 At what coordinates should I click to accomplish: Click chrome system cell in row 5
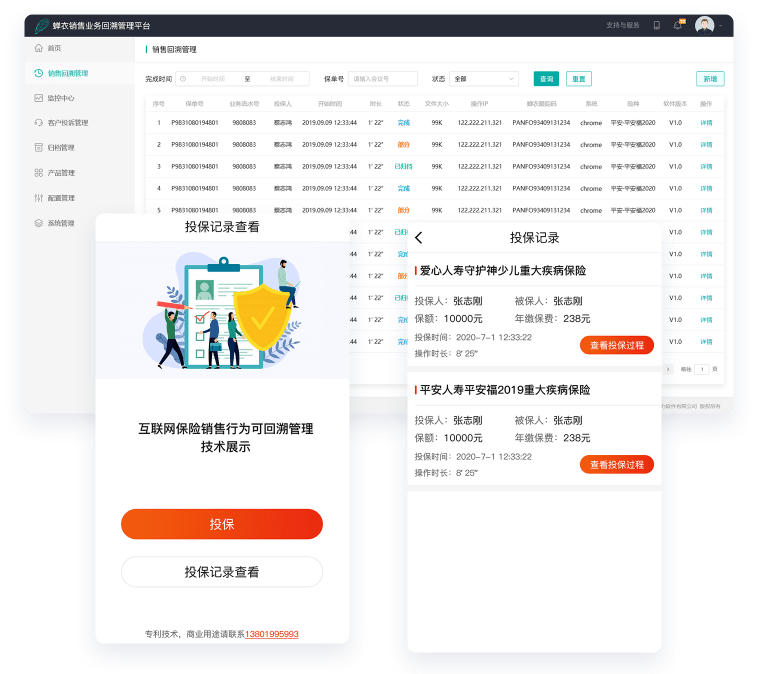pyautogui.click(x=591, y=210)
